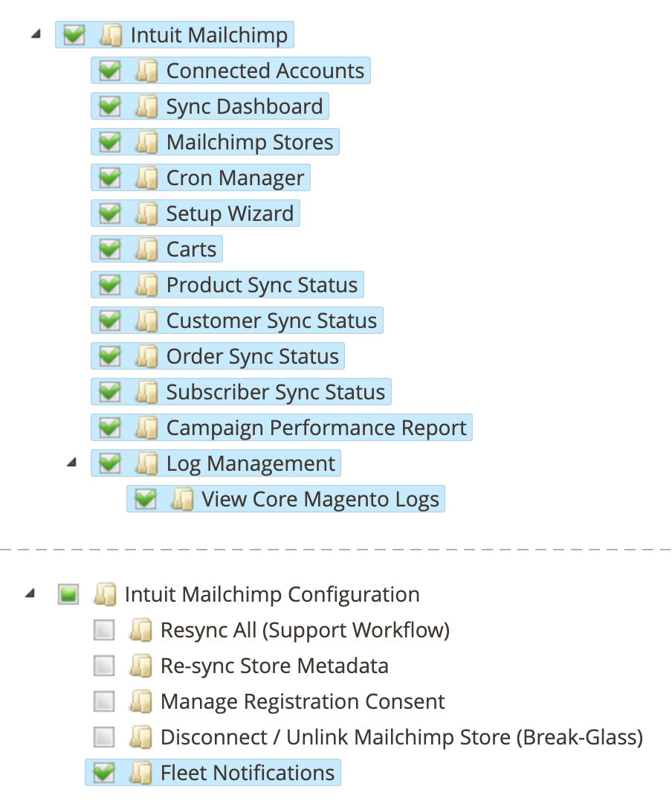Select the Log Management label
The width and height of the screenshot is (672, 804).
pos(251,464)
